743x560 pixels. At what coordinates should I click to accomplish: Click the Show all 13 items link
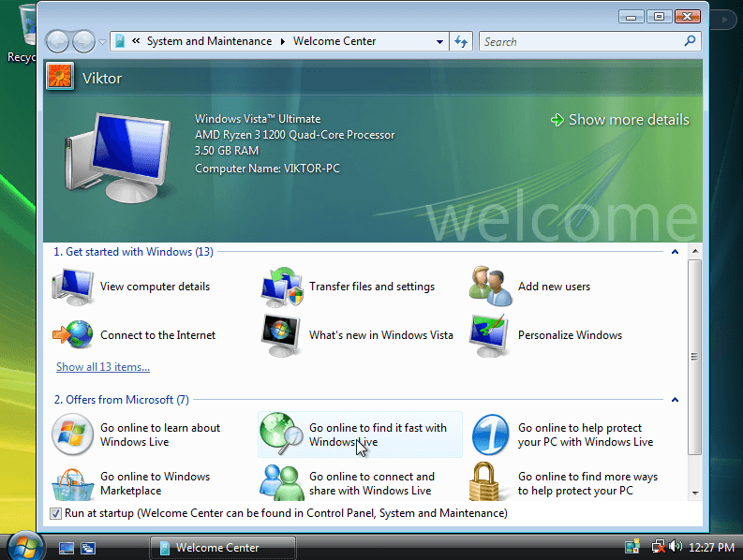pos(103,367)
